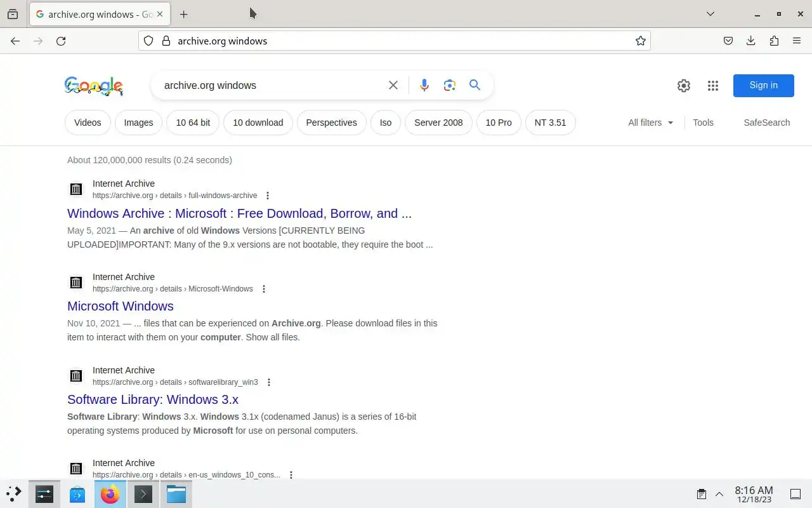The image size is (812, 508).
Task: Open more options for en-us_windows_10 result
Action: [x=291, y=475]
